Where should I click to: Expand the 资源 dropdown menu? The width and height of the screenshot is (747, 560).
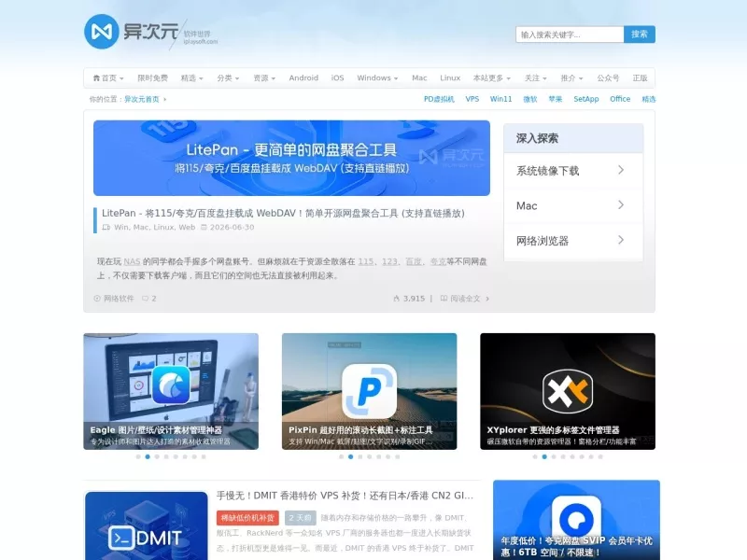[x=264, y=78]
